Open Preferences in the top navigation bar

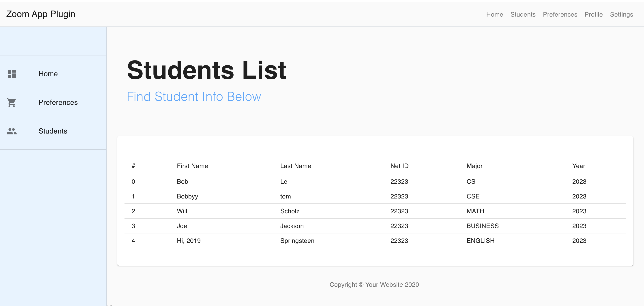[x=560, y=15]
